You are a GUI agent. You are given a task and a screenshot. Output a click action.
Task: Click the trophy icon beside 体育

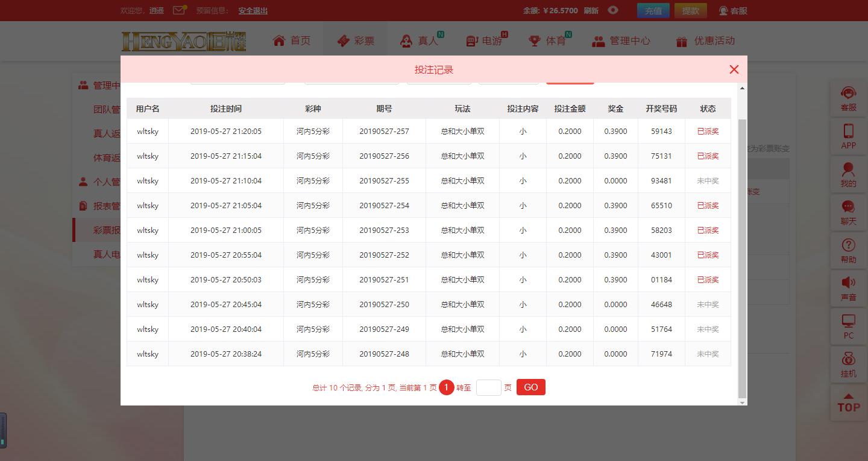click(534, 40)
